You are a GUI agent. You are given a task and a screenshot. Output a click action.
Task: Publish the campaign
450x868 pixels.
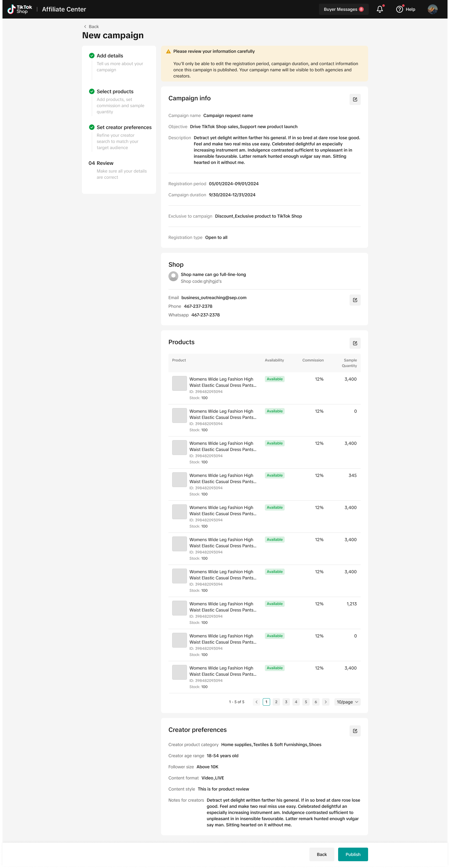(x=353, y=854)
